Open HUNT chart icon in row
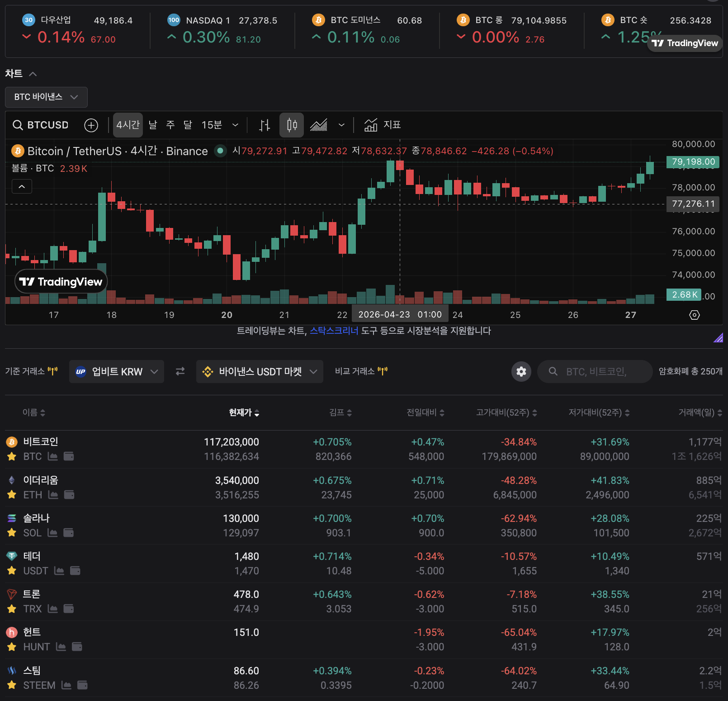This screenshot has height=701, width=728. tap(61, 647)
